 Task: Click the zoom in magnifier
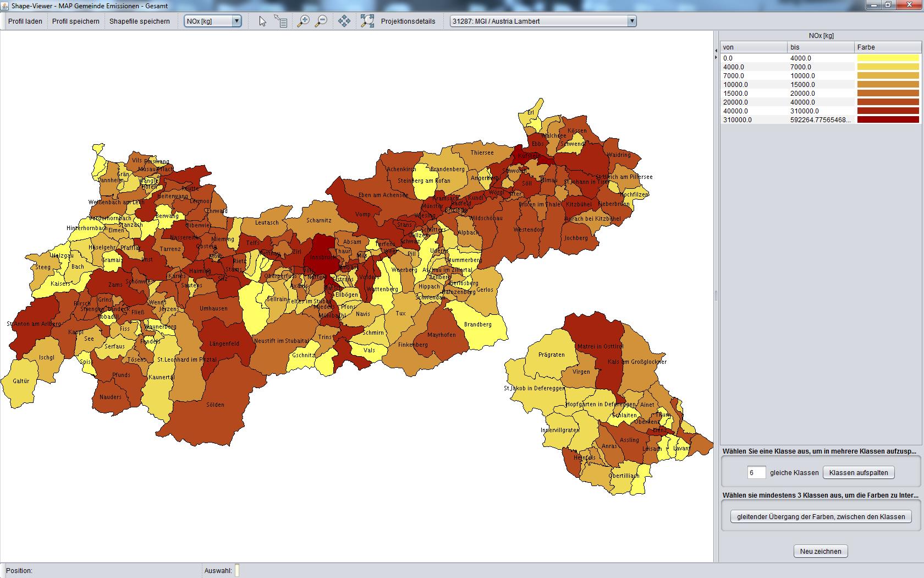pos(303,21)
